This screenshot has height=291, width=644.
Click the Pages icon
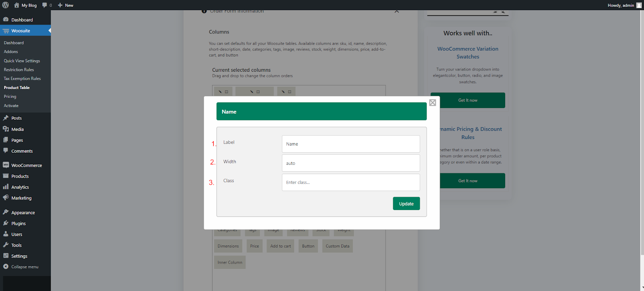[x=6, y=140]
